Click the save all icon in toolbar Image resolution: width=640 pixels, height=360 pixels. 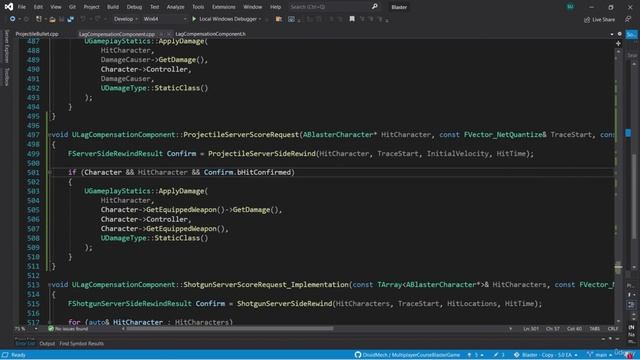[71, 19]
